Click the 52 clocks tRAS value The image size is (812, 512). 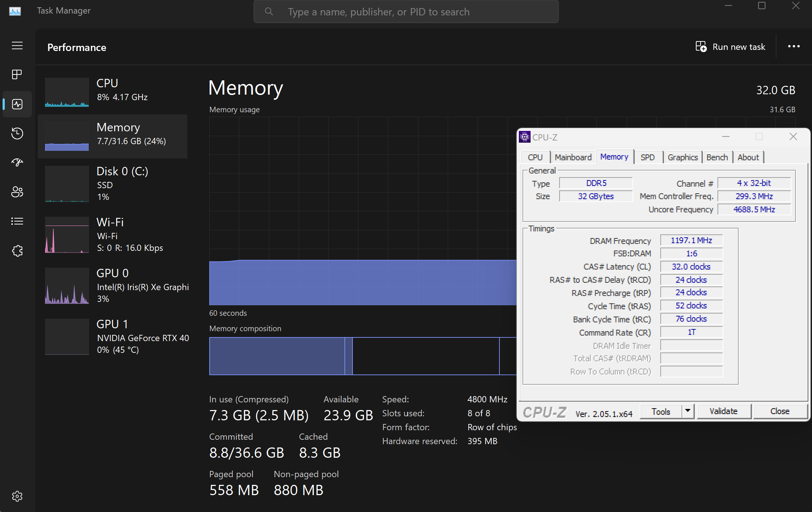(x=691, y=306)
